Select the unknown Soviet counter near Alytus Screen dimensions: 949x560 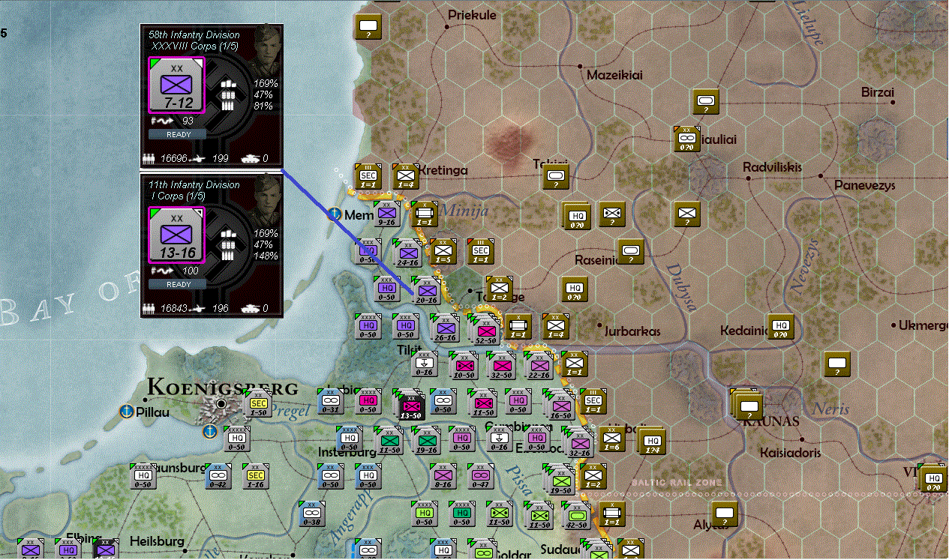click(725, 514)
